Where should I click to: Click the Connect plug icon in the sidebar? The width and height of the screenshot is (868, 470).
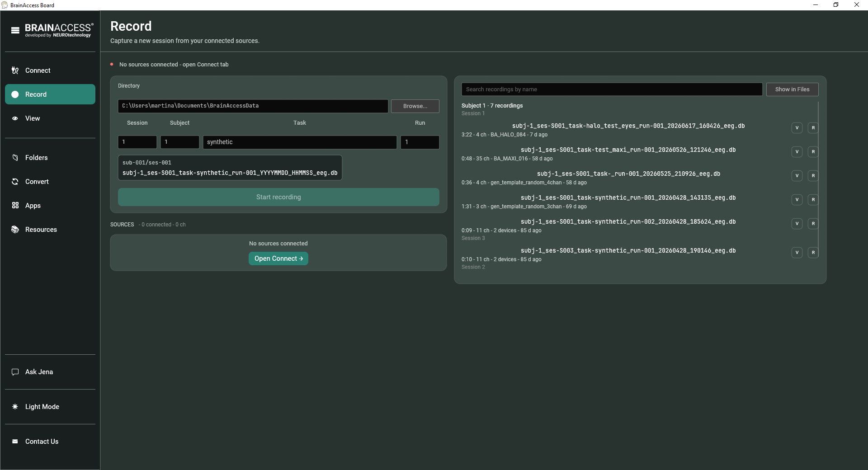(15, 70)
